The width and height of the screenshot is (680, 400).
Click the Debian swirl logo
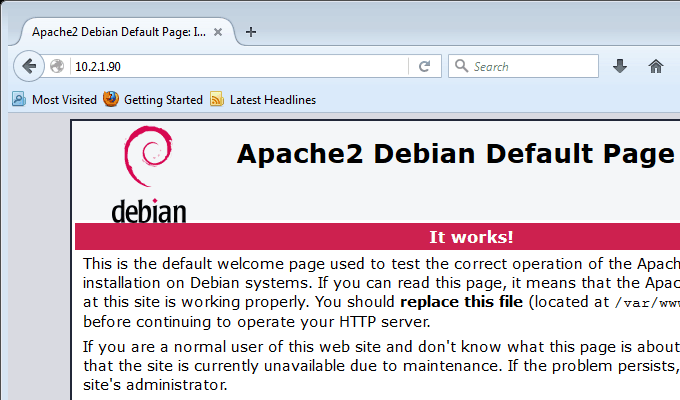click(148, 156)
